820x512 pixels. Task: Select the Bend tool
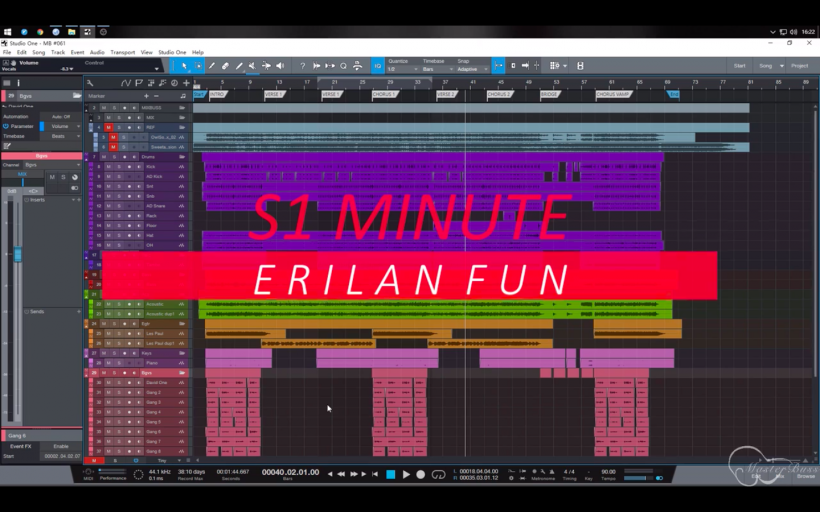click(x=266, y=66)
